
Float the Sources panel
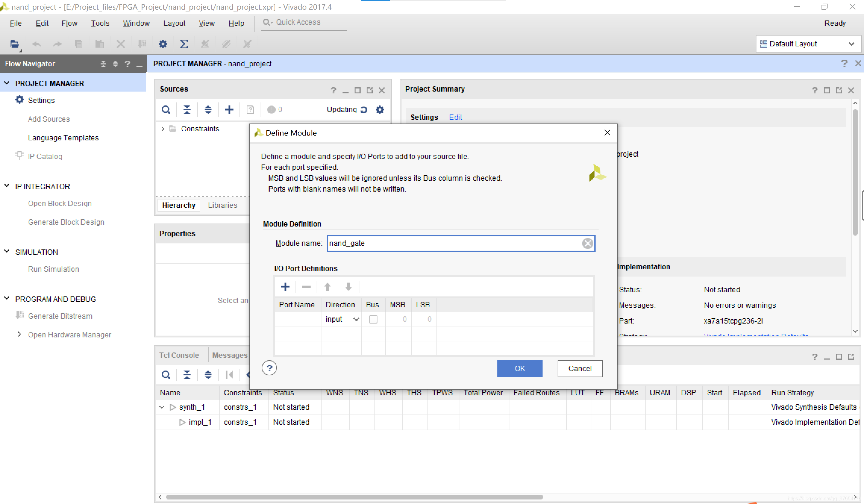[x=369, y=90]
